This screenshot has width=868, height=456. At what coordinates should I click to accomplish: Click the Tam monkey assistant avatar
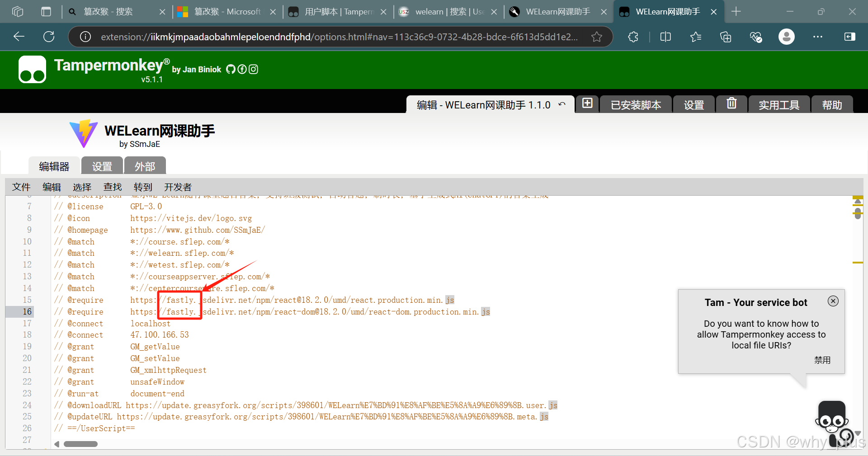(832, 423)
